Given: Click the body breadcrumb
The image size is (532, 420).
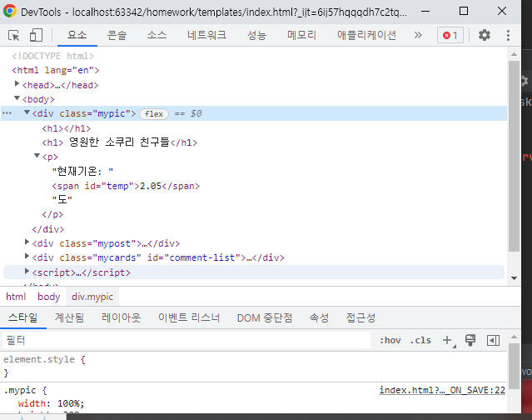Looking at the screenshot, I should pos(49,297).
